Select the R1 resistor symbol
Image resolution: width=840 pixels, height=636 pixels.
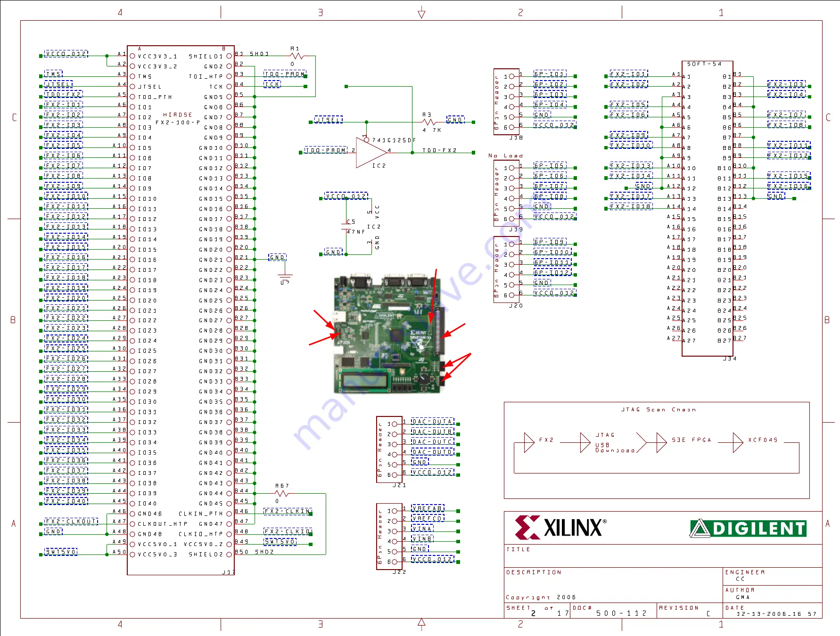coord(296,56)
